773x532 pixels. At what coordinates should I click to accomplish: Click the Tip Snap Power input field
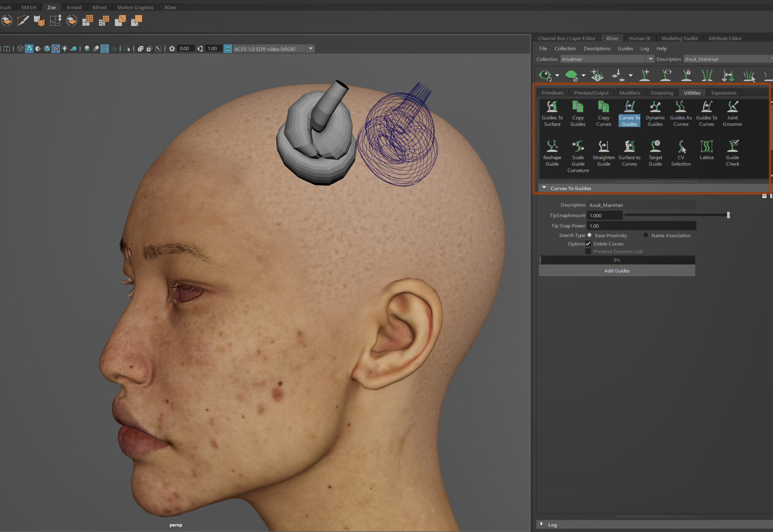tap(641, 226)
